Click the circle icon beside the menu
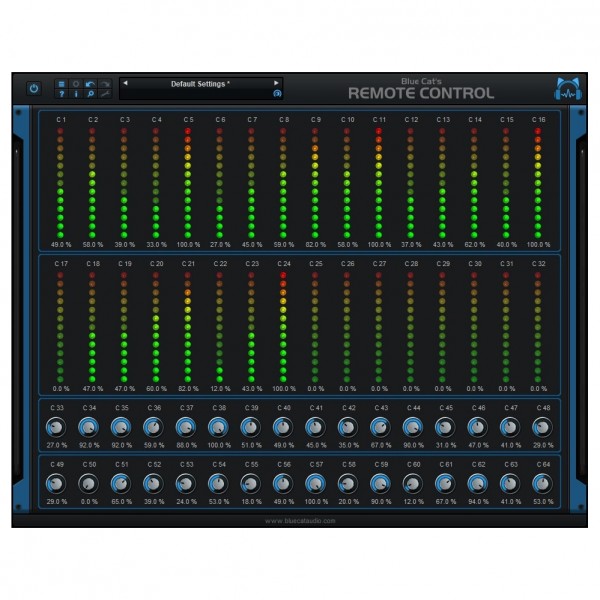 coord(76,83)
